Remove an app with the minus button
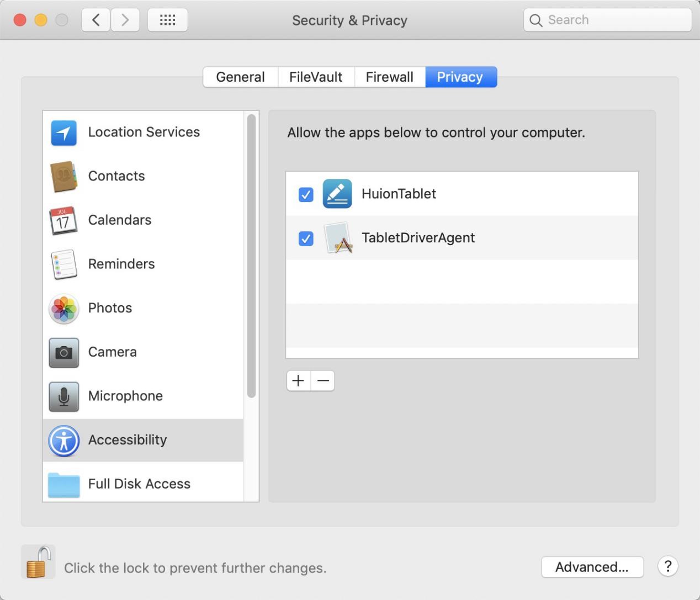The width and height of the screenshot is (700, 600). point(323,381)
